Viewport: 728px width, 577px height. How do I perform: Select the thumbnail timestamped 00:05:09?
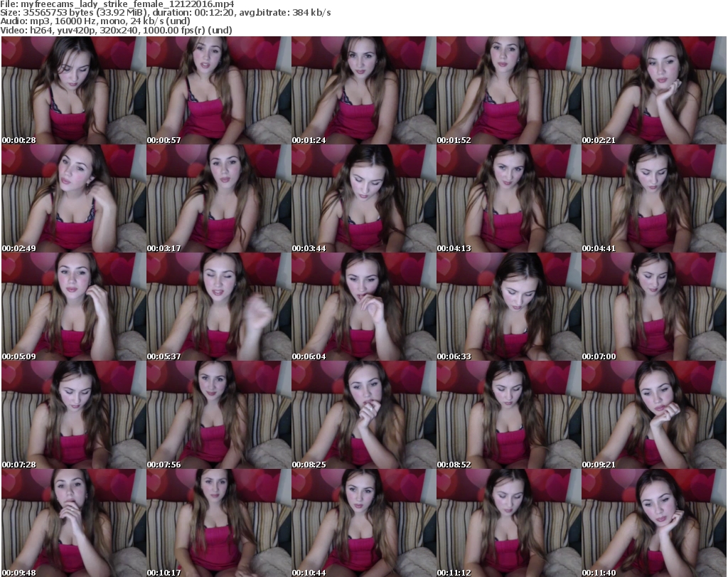point(74,307)
